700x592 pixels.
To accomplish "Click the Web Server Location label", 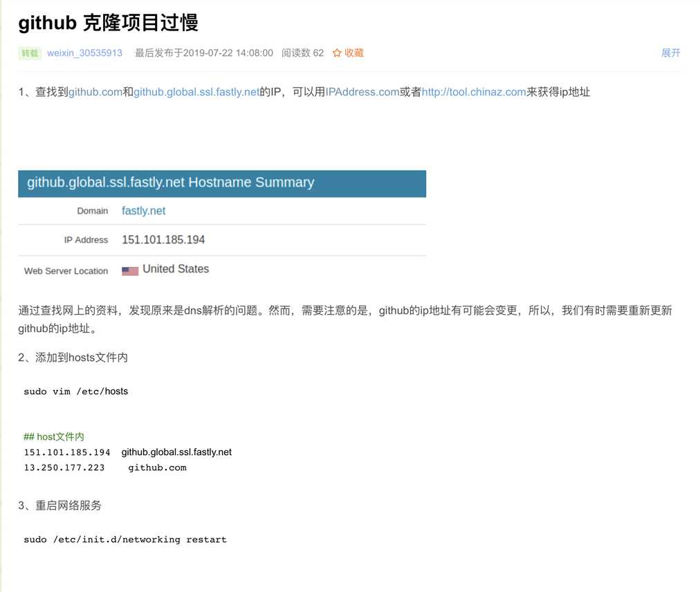I will pos(66,271).
